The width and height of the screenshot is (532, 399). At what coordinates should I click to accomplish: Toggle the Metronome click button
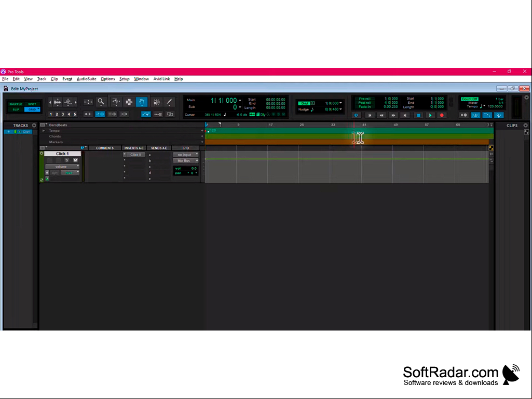tap(475, 115)
